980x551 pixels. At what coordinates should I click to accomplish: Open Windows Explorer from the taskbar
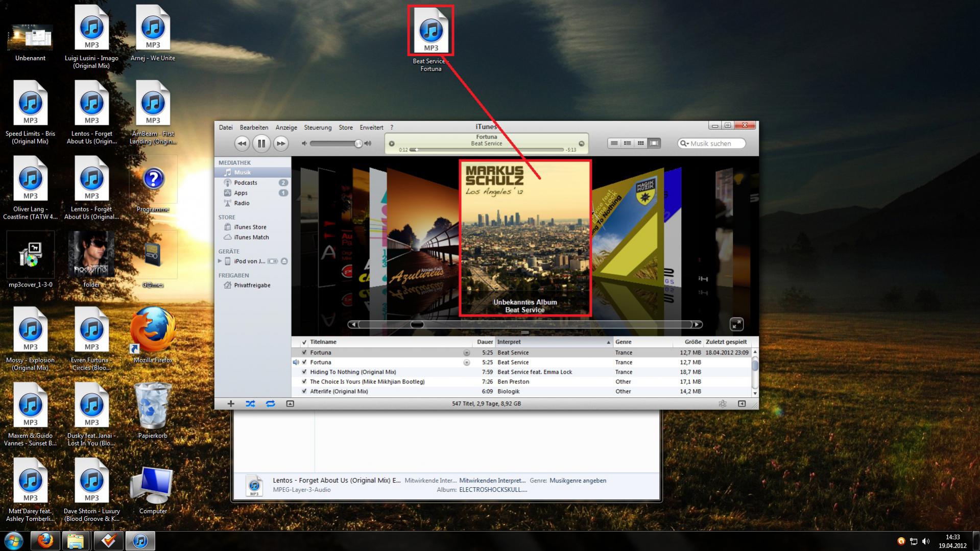pyautogui.click(x=76, y=541)
